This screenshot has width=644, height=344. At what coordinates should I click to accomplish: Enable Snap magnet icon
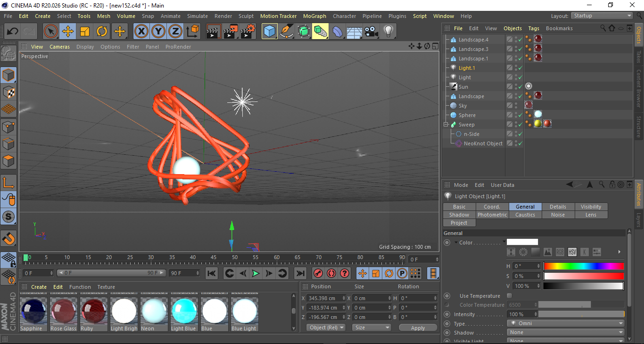[x=8, y=239]
